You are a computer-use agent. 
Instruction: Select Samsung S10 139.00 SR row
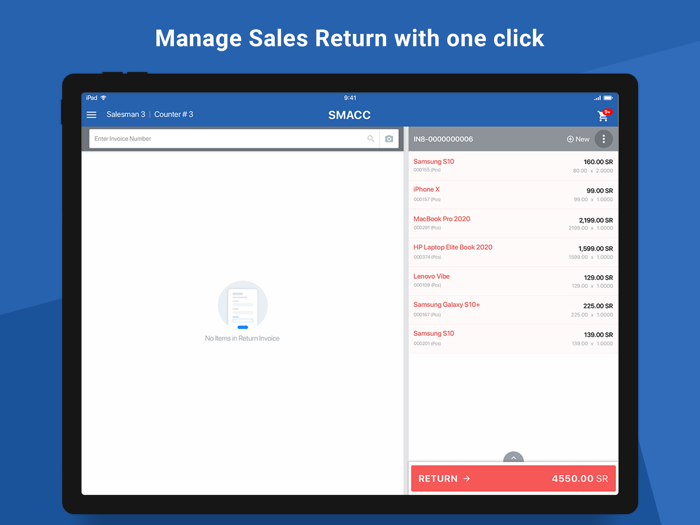point(513,338)
